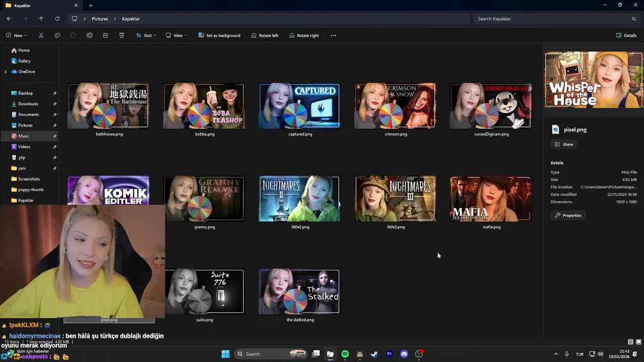Click the Share button in details pane
This screenshot has height=362, width=644.
click(x=564, y=144)
